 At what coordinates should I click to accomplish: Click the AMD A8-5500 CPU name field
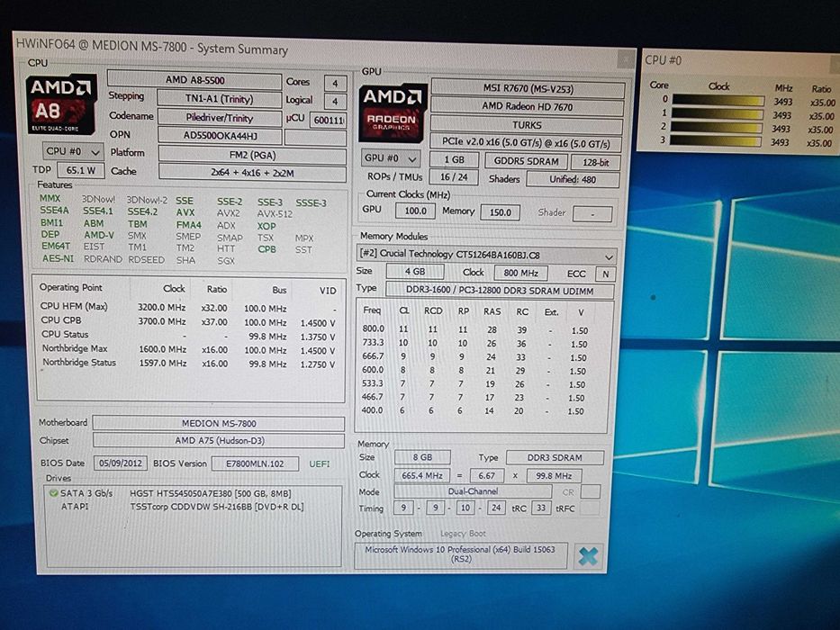[194, 80]
